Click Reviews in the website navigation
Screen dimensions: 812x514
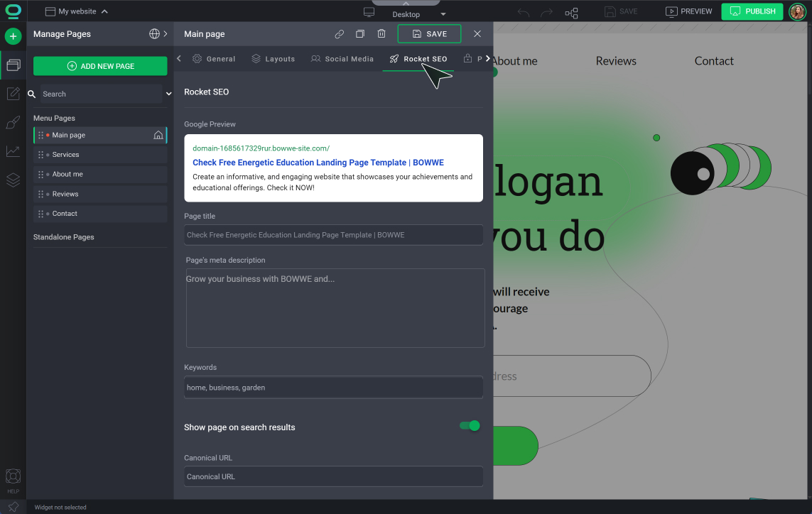pos(616,61)
